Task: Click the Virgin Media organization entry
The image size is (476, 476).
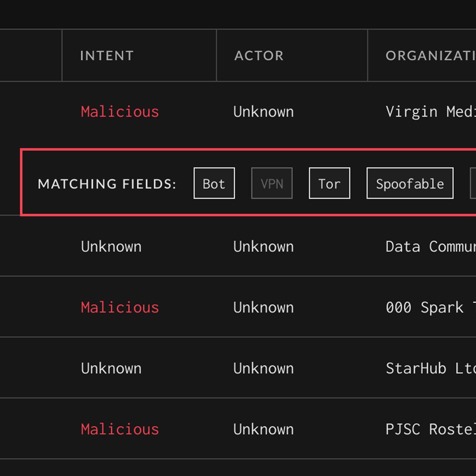Action: (430, 112)
